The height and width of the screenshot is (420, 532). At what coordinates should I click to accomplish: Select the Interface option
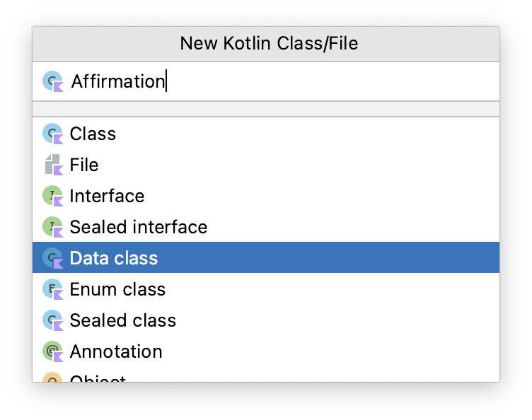click(x=107, y=196)
